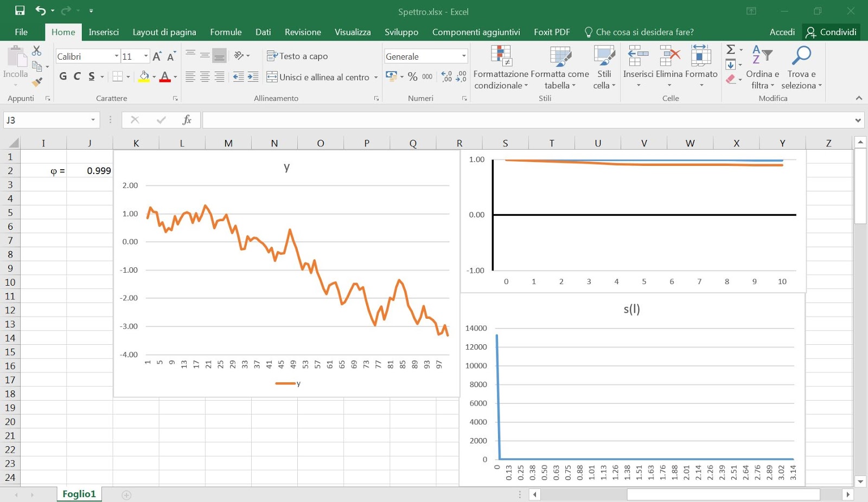Screen dimensions: 868x502
Task: Open the Carattere dialog launcher
Action: click(x=175, y=98)
